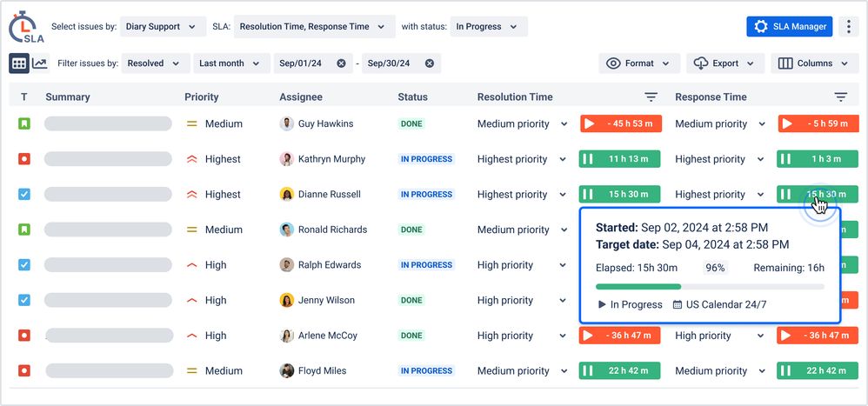Image resolution: width=868 pixels, height=406 pixels.
Task: Expand Floyd Miles resolution Medium priority goal
Action: coord(564,370)
